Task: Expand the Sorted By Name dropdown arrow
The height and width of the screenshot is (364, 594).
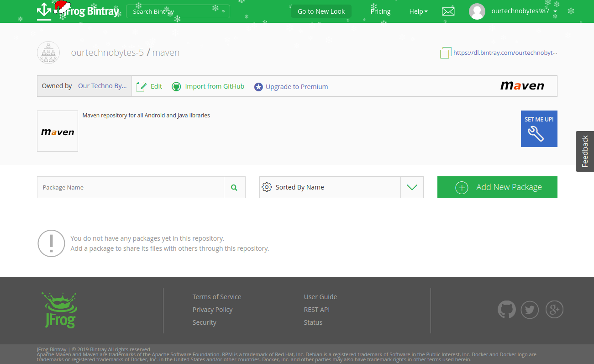Action: [412, 187]
